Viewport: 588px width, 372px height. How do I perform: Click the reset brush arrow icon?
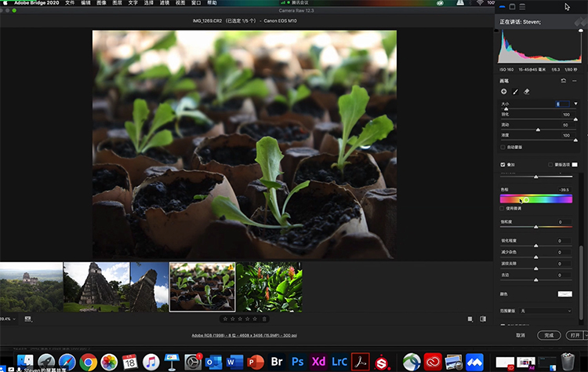click(563, 80)
